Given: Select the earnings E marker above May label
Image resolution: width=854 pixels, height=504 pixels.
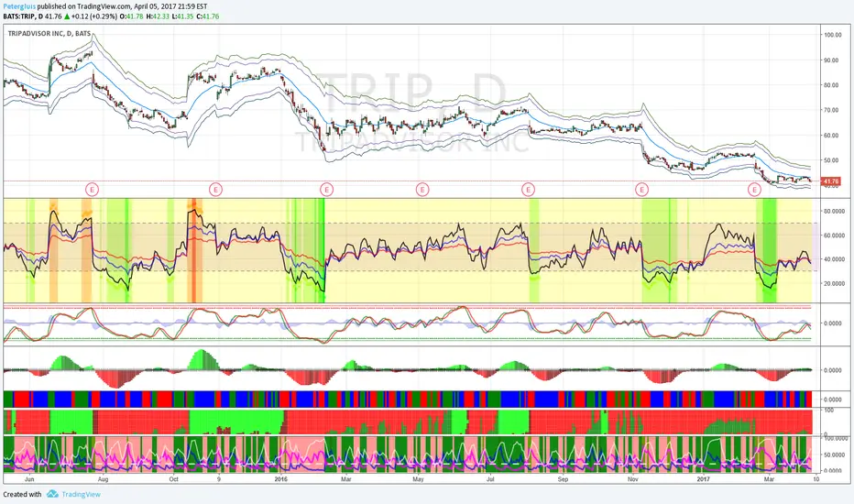Looking at the screenshot, I should (x=422, y=190).
